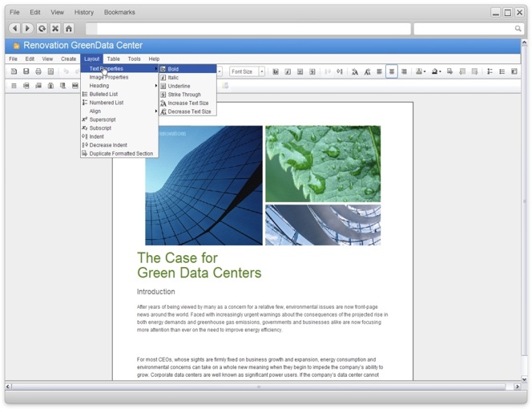
Task: Select Italic in Text Properties submenu
Action: click(x=187, y=78)
